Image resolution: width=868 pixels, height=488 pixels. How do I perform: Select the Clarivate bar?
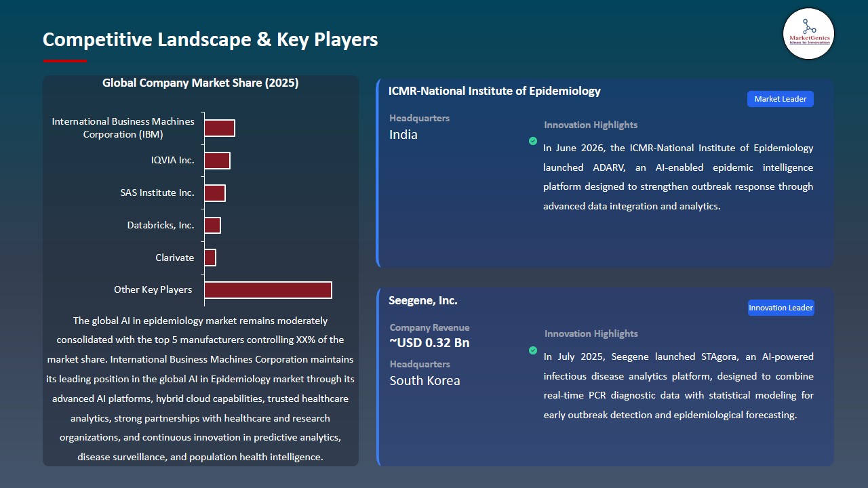point(210,258)
